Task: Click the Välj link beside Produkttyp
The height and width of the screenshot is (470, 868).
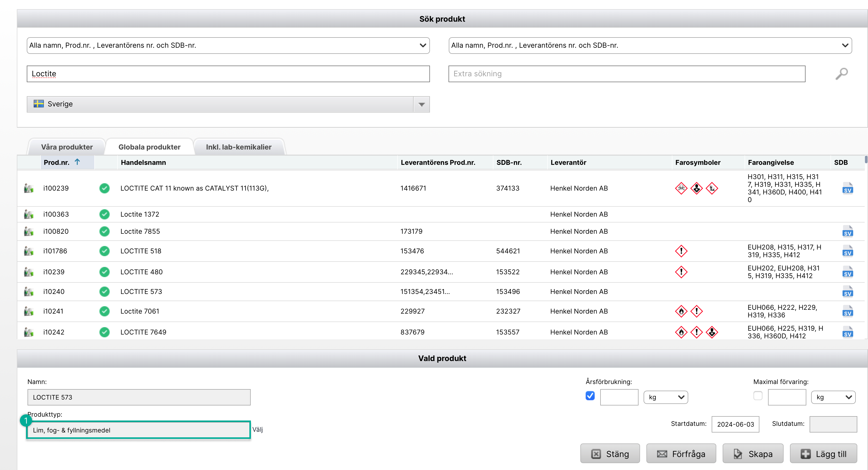Action: click(258, 429)
